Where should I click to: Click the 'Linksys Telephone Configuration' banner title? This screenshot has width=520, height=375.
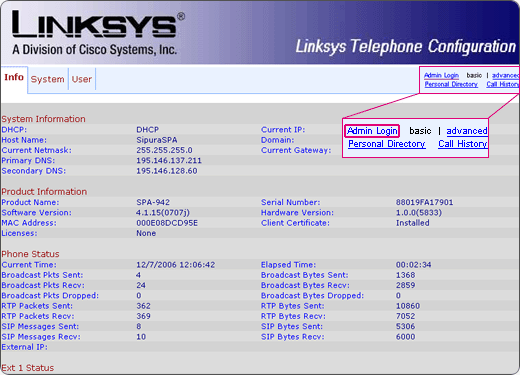[x=406, y=46]
